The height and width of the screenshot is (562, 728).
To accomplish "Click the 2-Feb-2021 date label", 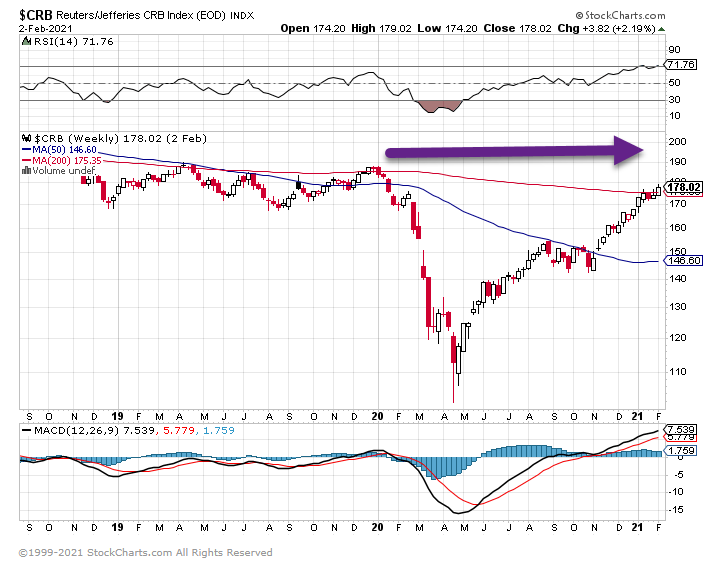I will [x=46, y=29].
